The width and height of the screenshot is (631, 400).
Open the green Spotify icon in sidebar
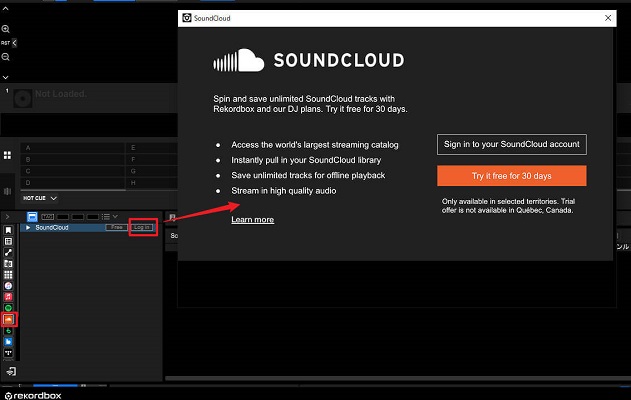pyautogui.click(x=8, y=308)
